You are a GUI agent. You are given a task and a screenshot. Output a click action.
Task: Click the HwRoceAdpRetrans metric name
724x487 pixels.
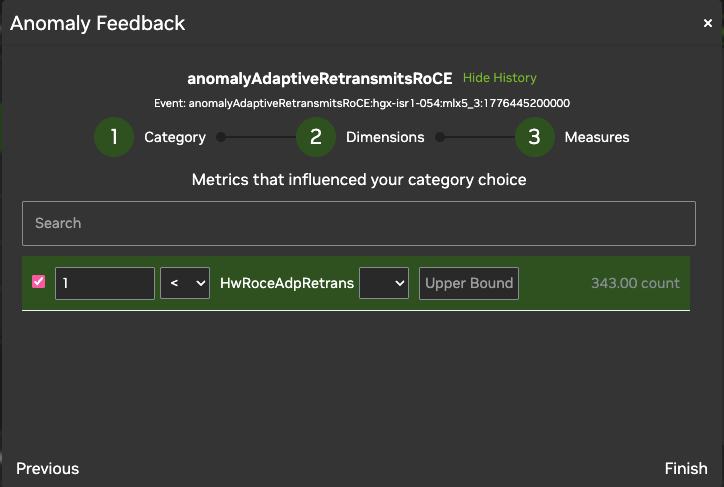287,283
